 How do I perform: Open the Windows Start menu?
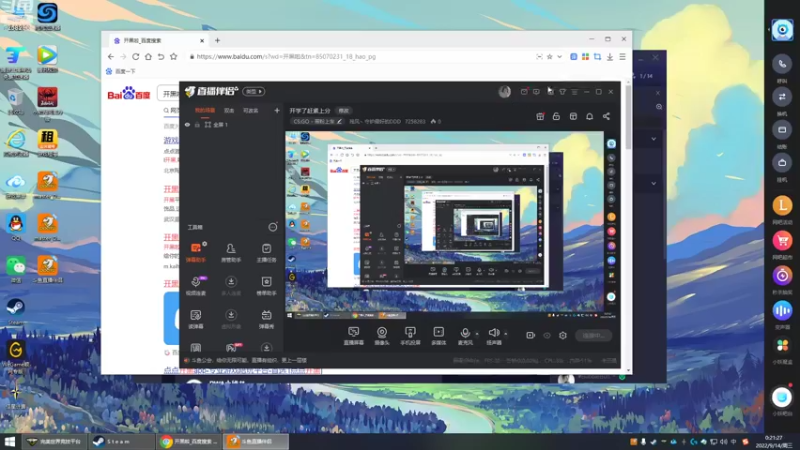point(10,441)
